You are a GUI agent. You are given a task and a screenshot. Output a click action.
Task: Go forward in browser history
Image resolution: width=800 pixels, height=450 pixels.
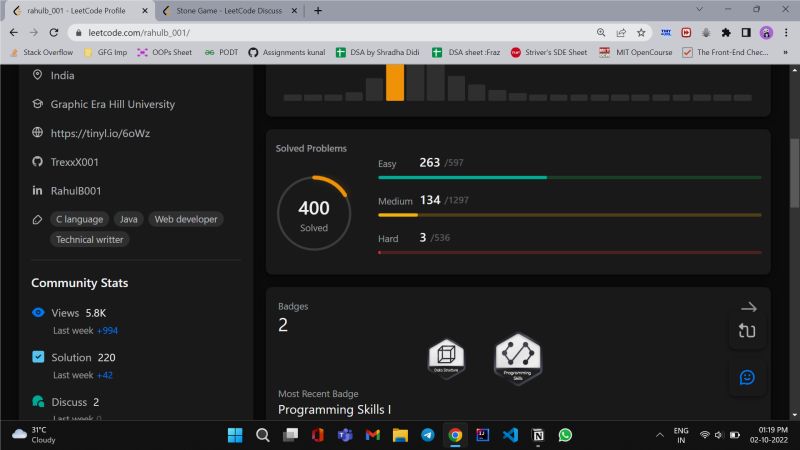(34, 33)
